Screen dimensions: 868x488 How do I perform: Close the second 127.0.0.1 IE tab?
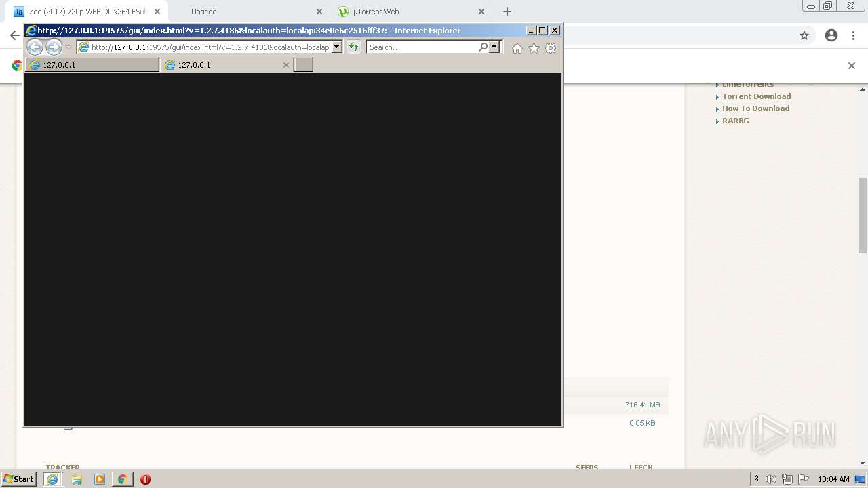pyautogui.click(x=286, y=65)
